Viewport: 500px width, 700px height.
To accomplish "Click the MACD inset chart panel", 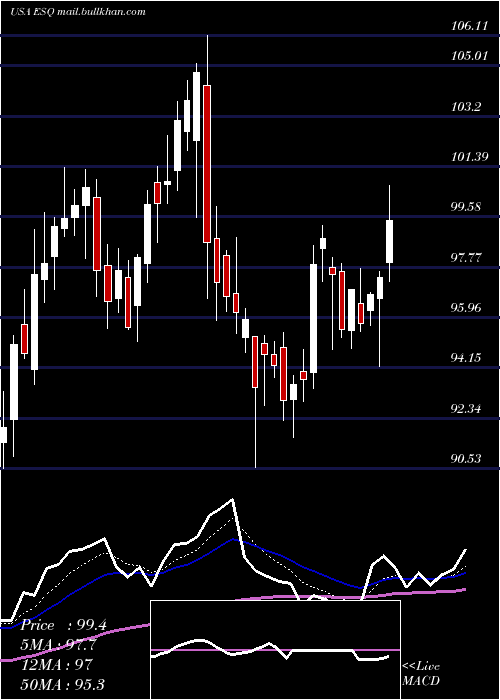I will 275,650.
